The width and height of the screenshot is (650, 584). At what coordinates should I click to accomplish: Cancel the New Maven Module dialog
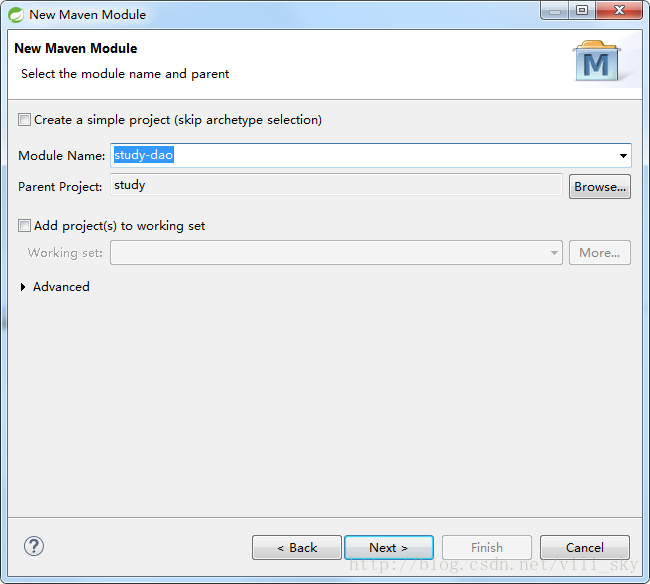click(585, 548)
